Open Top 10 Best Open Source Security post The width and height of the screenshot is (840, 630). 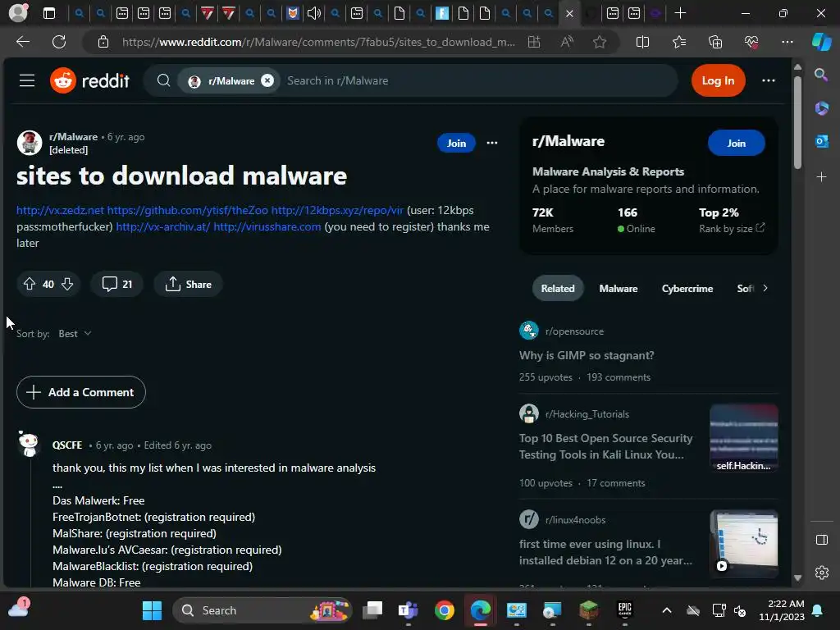tap(606, 446)
